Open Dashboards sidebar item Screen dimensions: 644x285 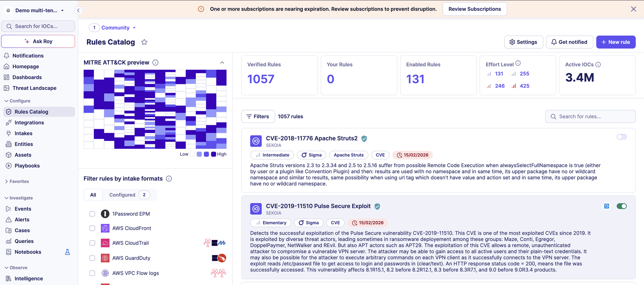27,77
